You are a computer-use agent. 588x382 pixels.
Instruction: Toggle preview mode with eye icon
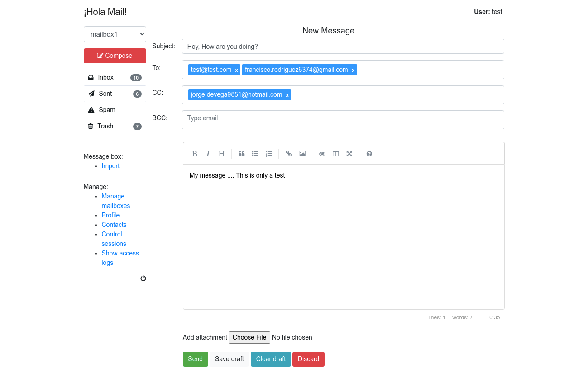(x=322, y=154)
